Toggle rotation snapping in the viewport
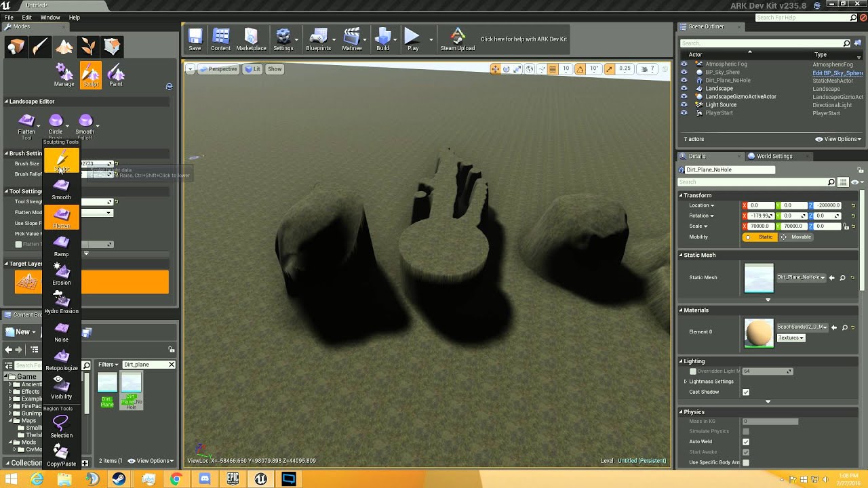Screen dimensions: 868x488 [x=580, y=69]
